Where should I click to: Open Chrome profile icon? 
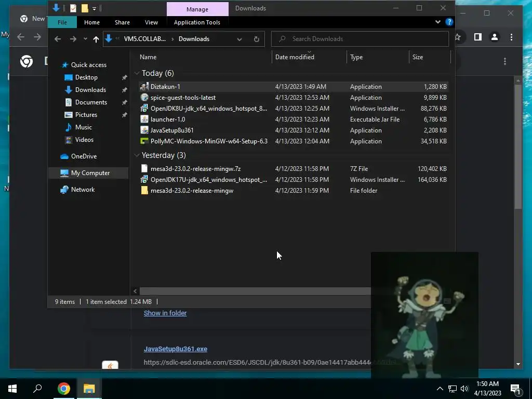point(495,37)
